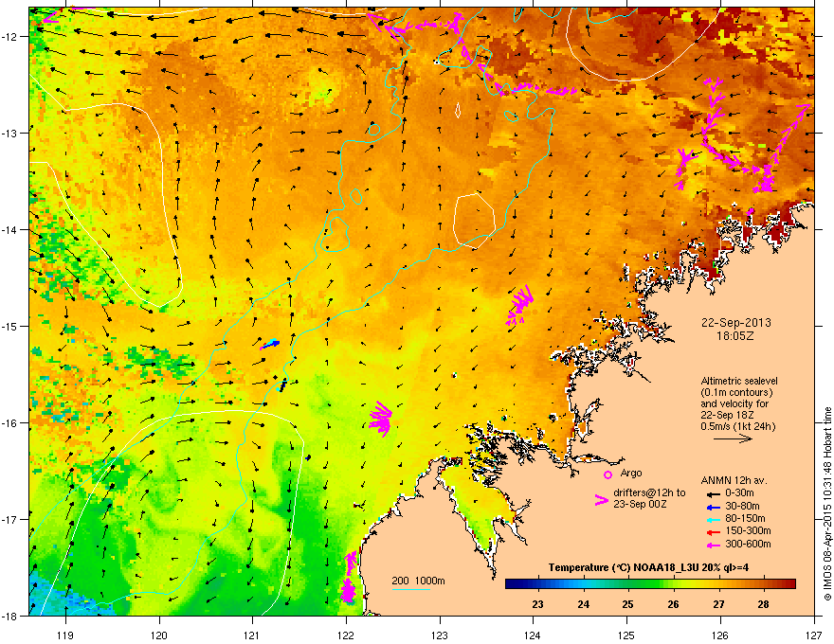Click the longitude axis label 120

pyautogui.click(x=159, y=635)
